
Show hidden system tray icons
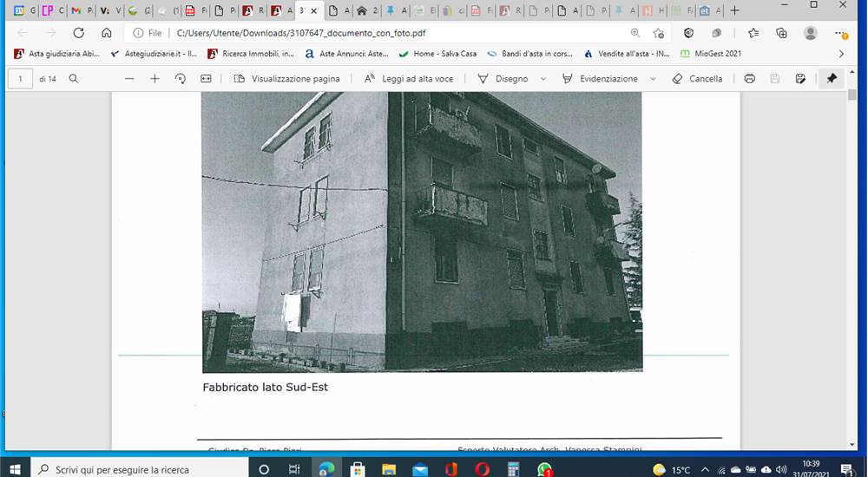pyautogui.click(x=705, y=470)
